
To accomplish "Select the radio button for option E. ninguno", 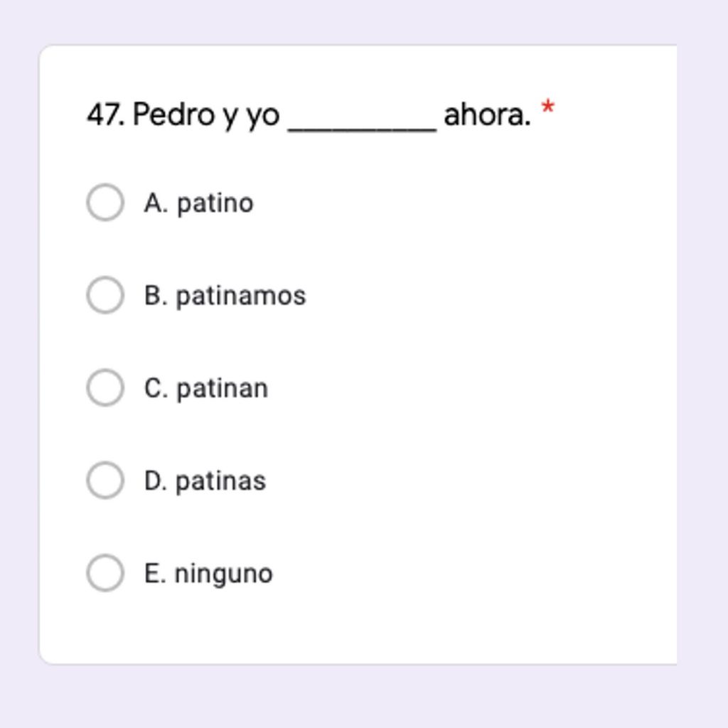I will coord(105,572).
